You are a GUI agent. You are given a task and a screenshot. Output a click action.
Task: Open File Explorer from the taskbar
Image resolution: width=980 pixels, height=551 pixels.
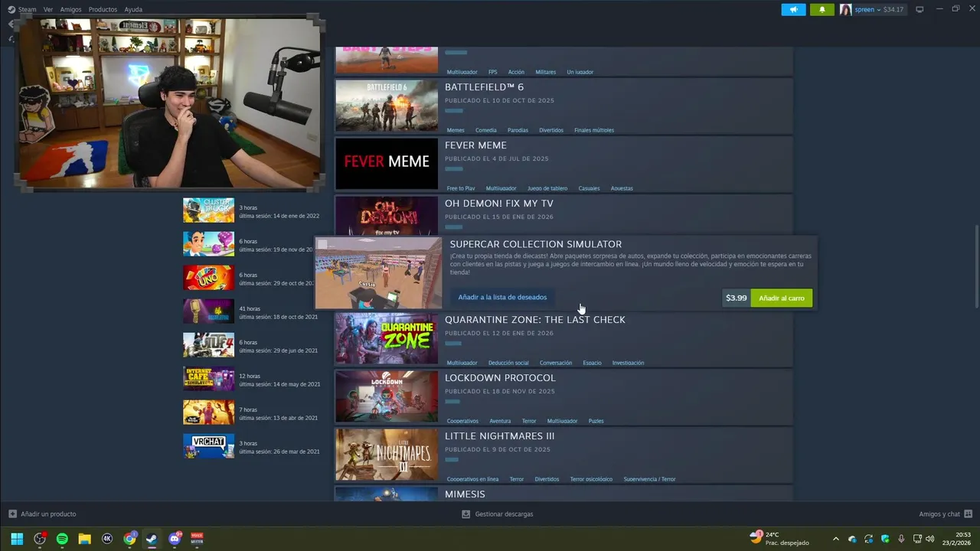84,539
